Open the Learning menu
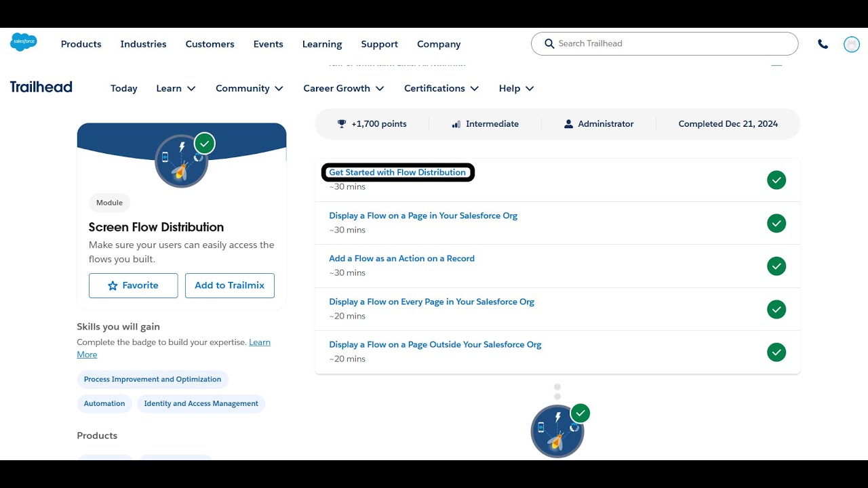 coord(322,44)
